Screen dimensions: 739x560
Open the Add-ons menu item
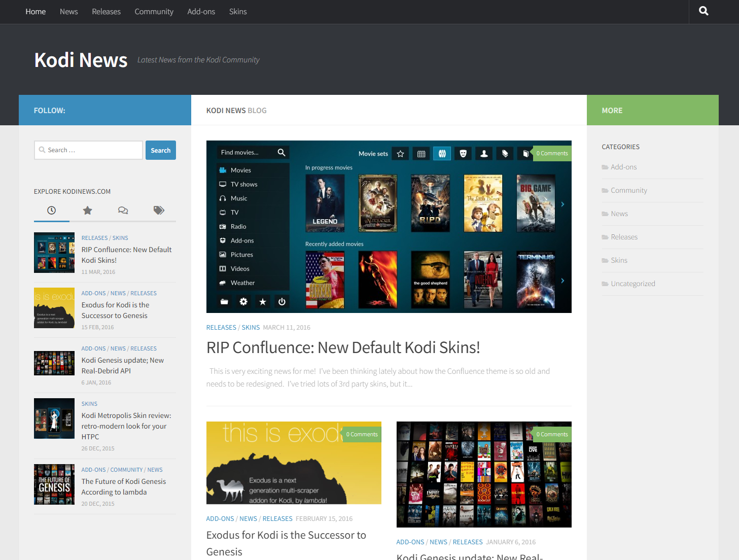tap(201, 11)
